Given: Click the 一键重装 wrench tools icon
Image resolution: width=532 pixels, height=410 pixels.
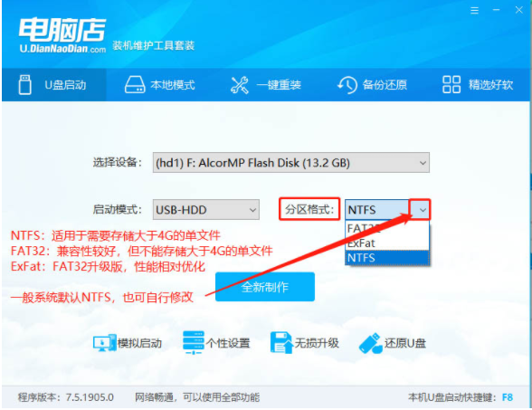Looking at the screenshot, I should click(240, 85).
